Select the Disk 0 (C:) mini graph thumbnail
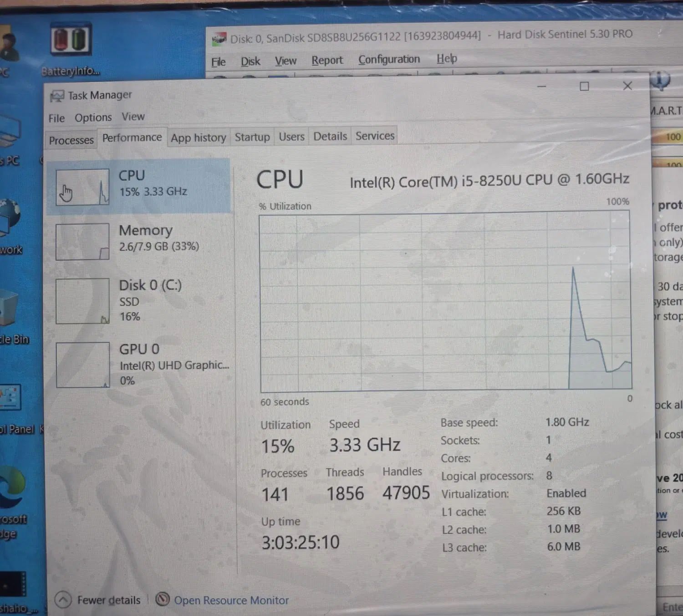 [x=82, y=301]
